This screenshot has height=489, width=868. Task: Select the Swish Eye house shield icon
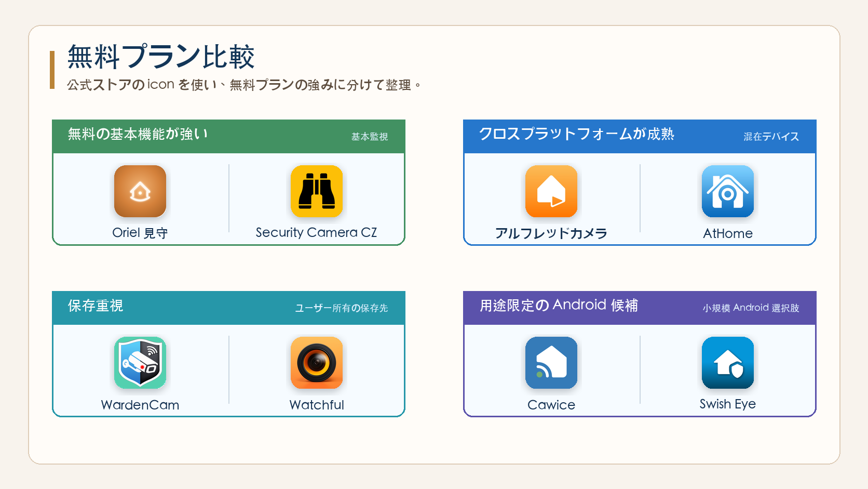click(728, 363)
